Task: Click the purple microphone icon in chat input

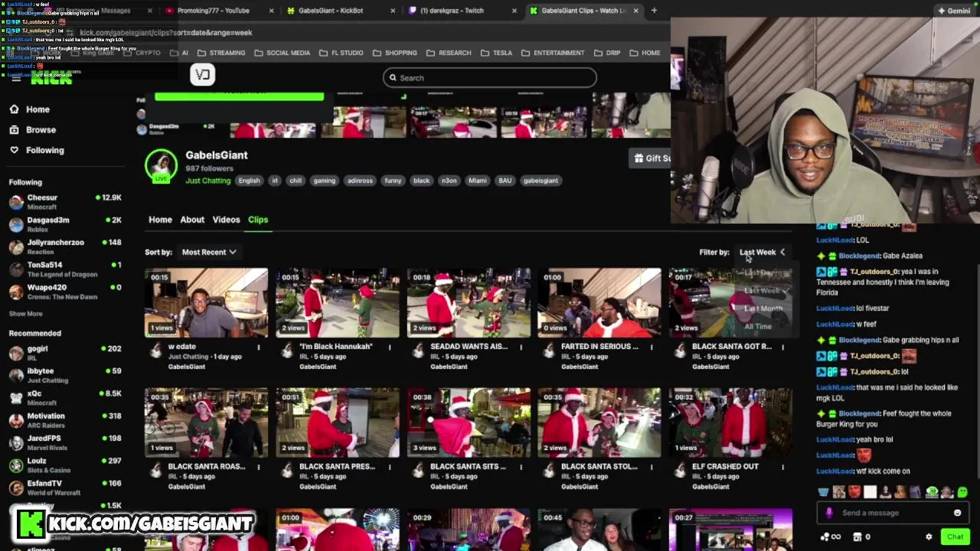Action: 829,513
